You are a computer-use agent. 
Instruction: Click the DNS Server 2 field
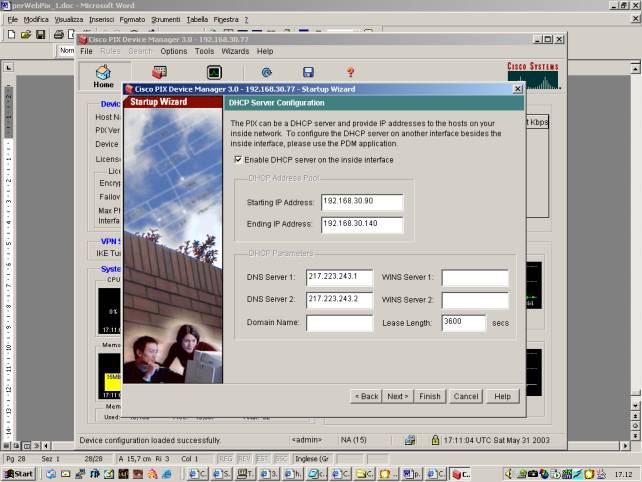[x=339, y=300]
